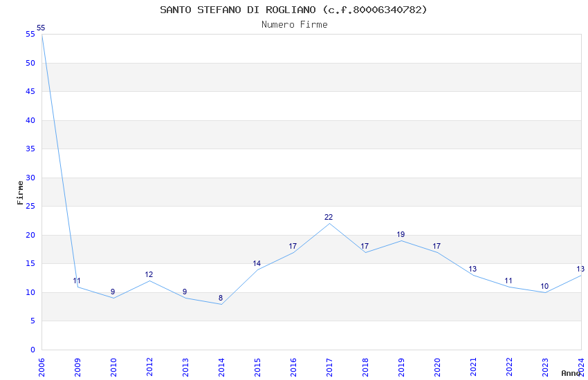This screenshot has height=380, width=588.
Task: Click the data label 9 for 2013
Action: click(185, 292)
